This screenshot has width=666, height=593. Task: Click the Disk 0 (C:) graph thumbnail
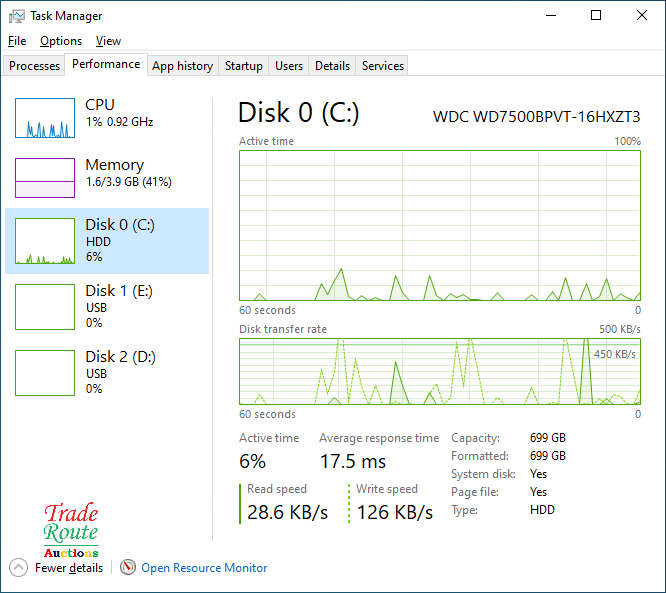coord(45,241)
